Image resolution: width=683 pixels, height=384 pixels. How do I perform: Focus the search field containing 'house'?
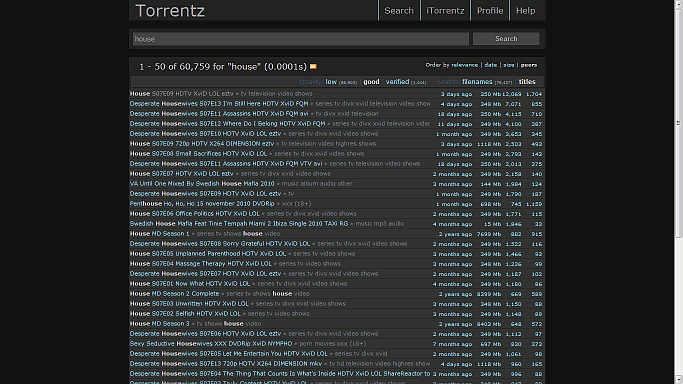tap(301, 39)
